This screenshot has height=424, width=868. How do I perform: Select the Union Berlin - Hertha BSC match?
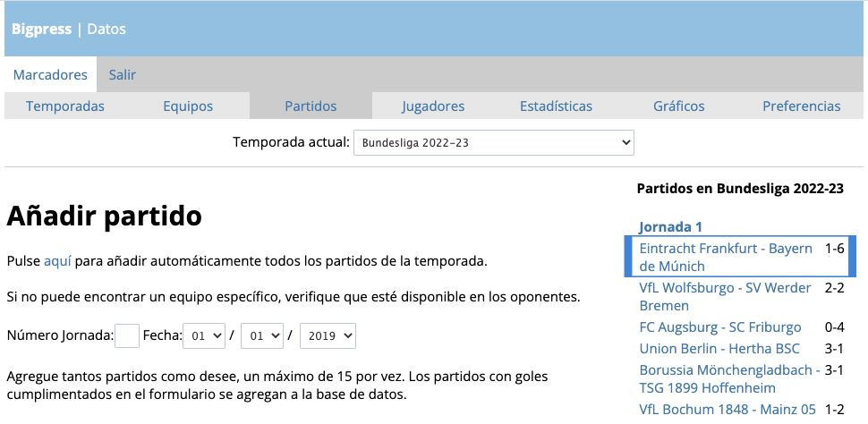(719, 348)
